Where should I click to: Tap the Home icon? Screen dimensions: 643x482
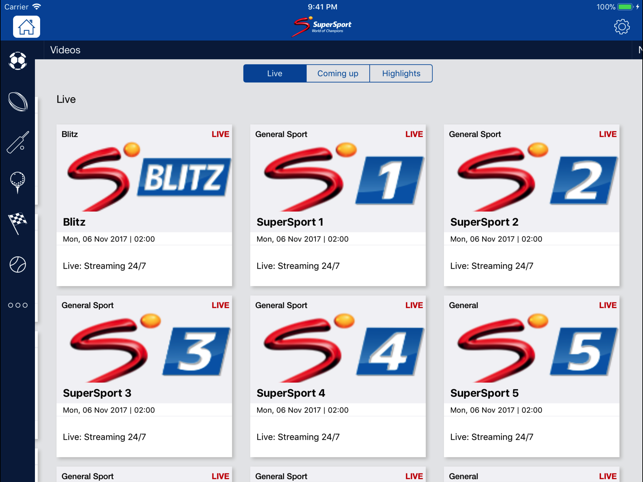(26, 27)
